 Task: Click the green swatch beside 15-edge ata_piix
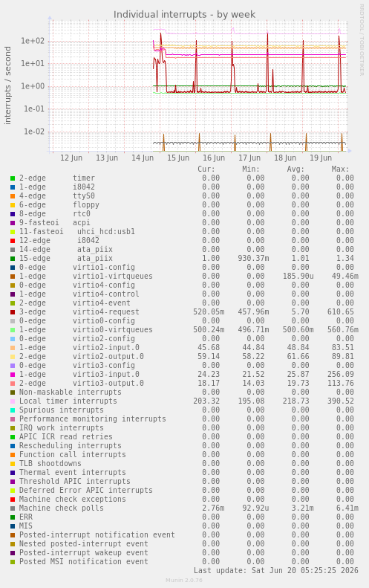pos(13,259)
